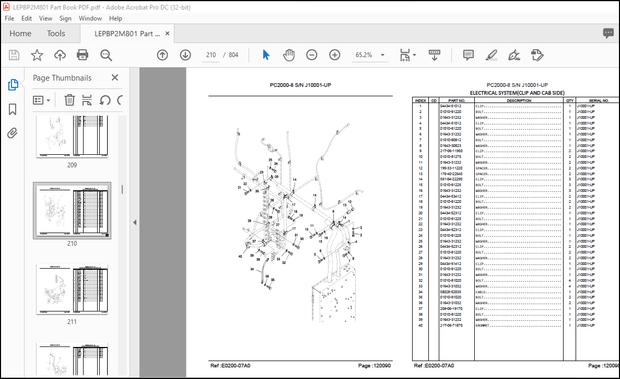Select page 211 thumbnail
This screenshot has height=379, width=620.
[x=72, y=289]
